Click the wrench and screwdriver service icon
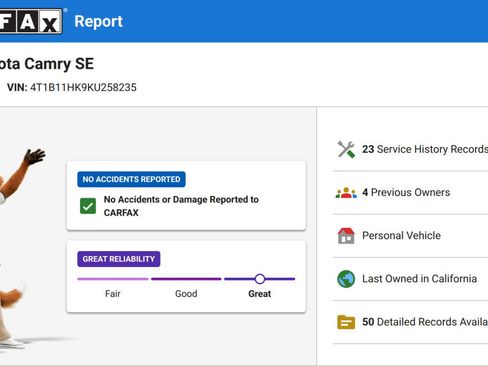 click(346, 149)
